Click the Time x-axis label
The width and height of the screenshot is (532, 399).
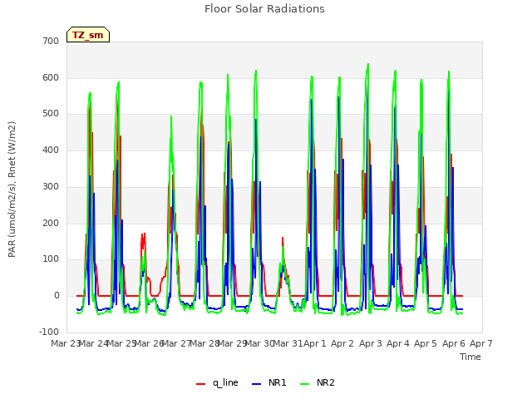470,357
